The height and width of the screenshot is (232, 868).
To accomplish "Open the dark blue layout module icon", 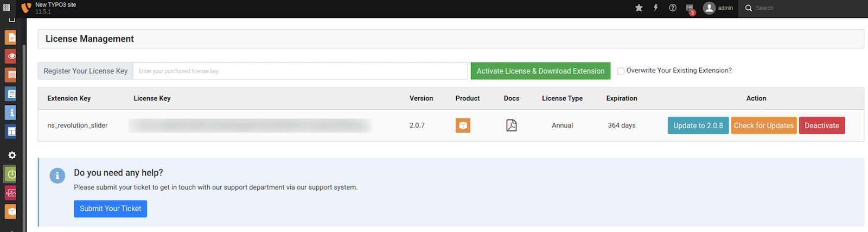I will [x=11, y=131].
